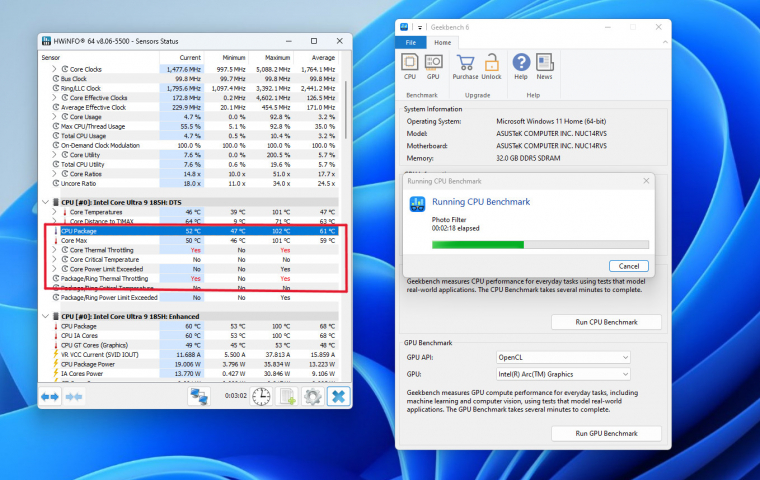Collapse the Geekbench ribbon chevron
760x480 pixels.
click(x=665, y=43)
